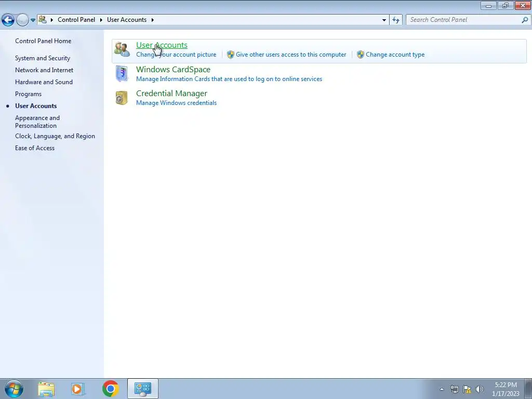Image resolution: width=532 pixels, height=399 pixels.
Task: Launch Windows Explorer from the taskbar
Action: coord(46,389)
